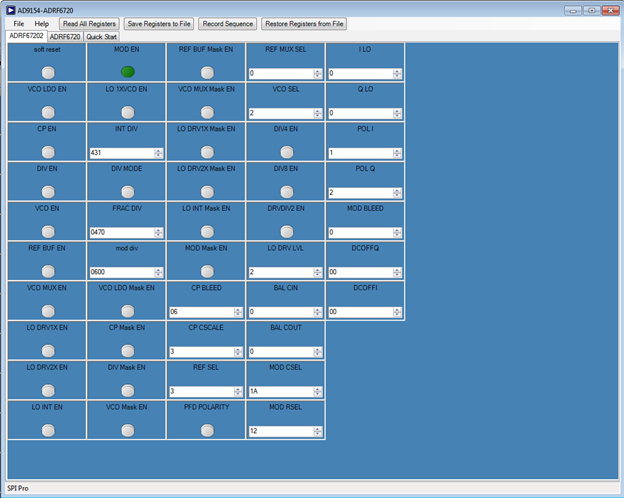The image size is (625, 499).
Task: Enable the CP EN round button
Action: (x=48, y=152)
